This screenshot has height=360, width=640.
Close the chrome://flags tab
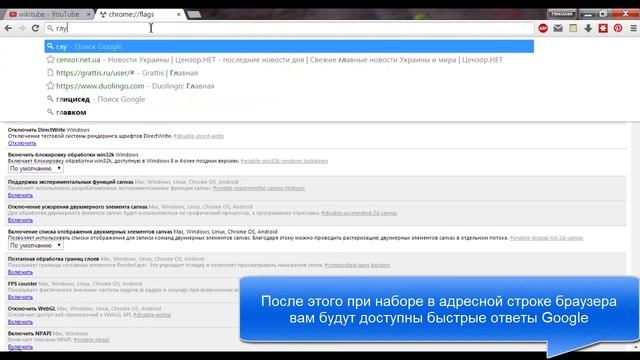[178, 14]
